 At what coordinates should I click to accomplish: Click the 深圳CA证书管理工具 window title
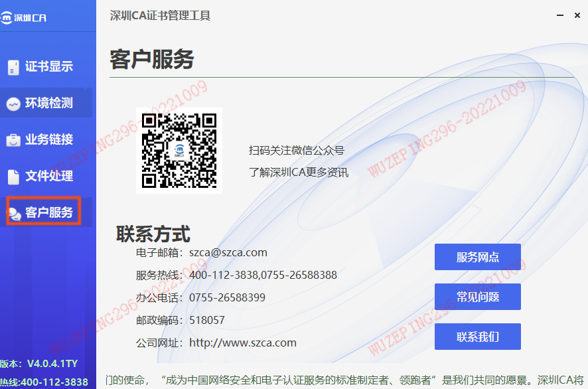(x=160, y=15)
